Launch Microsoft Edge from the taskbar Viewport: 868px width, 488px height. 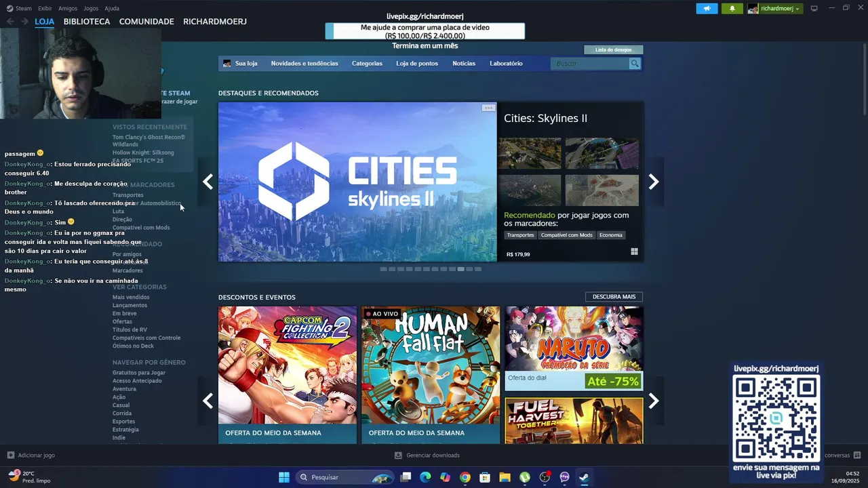pos(425,477)
